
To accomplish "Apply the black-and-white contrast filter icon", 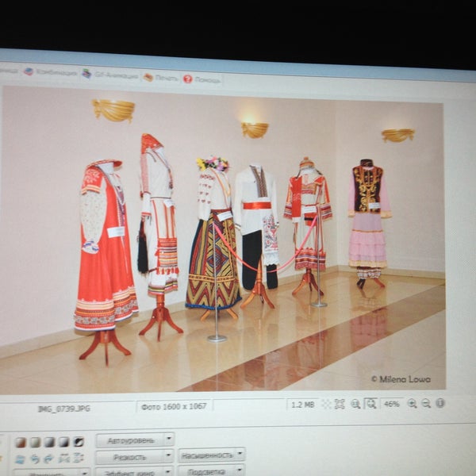I will click(79, 442).
